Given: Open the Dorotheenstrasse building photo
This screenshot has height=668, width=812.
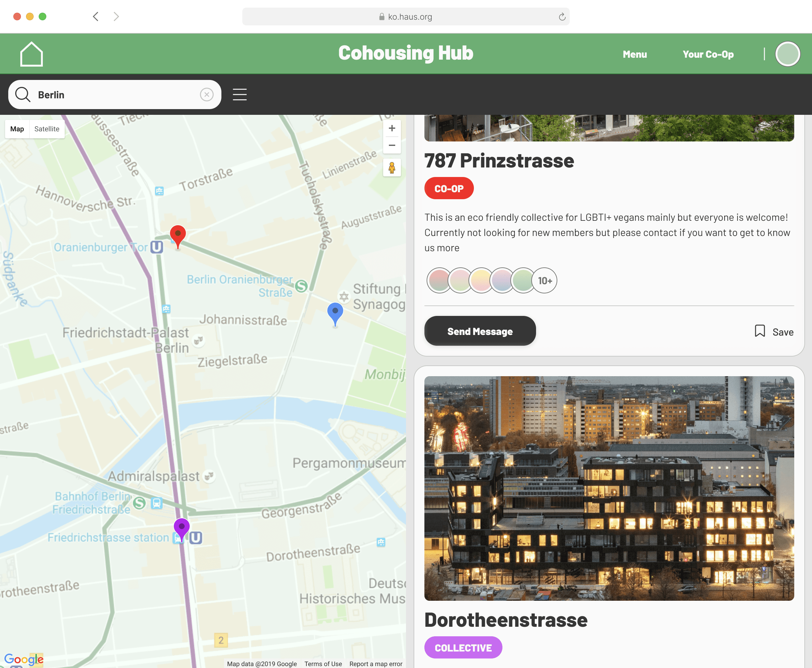Looking at the screenshot, I should tap(609, 488).
